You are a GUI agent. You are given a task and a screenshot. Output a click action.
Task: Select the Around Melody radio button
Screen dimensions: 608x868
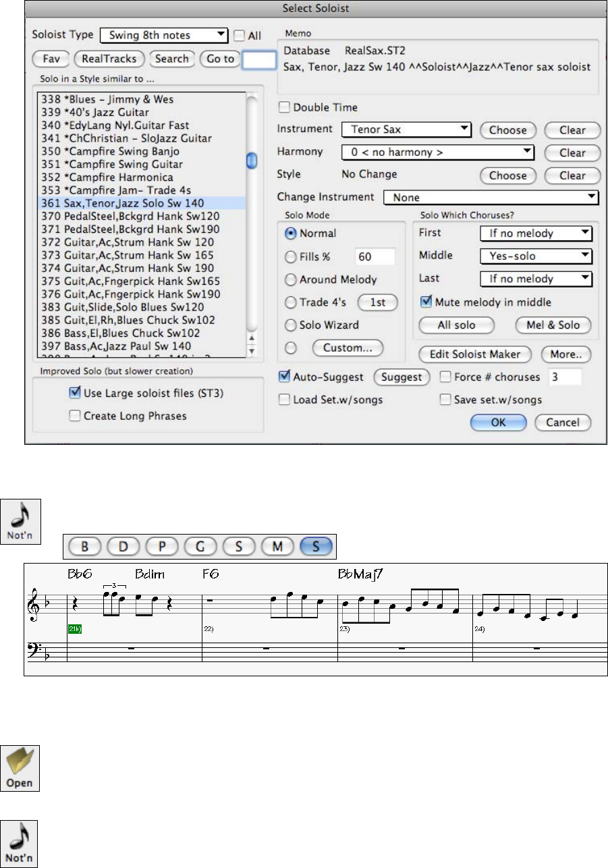click(x=292, y=279)
